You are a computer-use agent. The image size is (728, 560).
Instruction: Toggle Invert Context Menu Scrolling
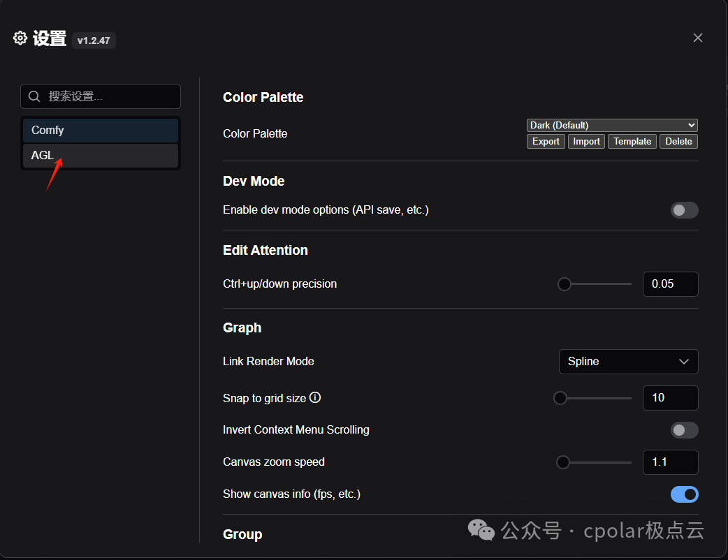coord(684,429)
